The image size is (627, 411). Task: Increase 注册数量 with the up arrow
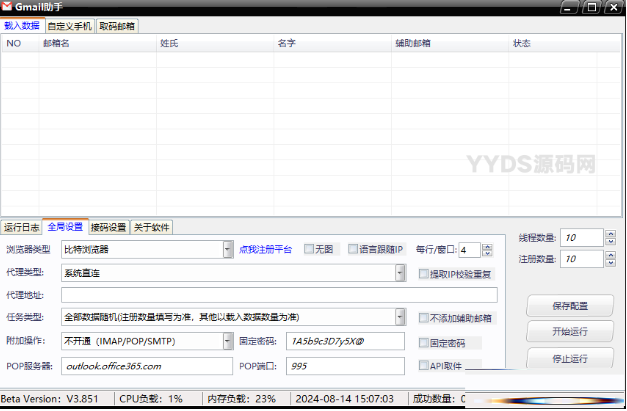coord(610,255)
